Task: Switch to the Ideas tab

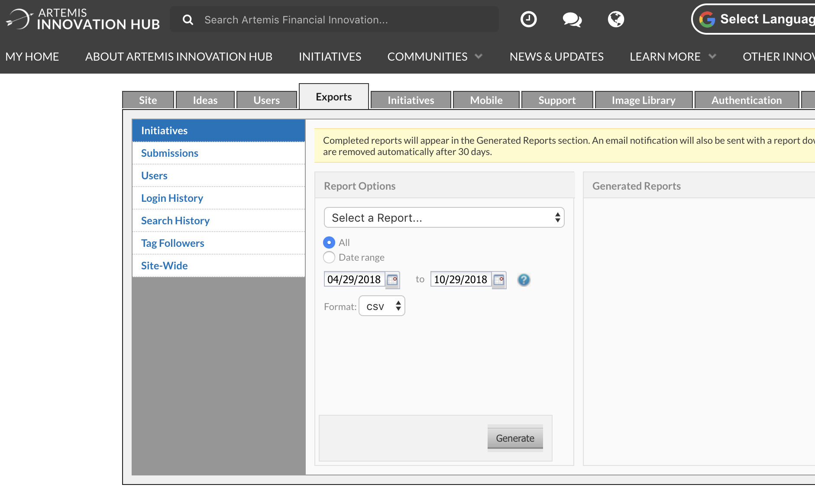Action: [x=205, y=100]
